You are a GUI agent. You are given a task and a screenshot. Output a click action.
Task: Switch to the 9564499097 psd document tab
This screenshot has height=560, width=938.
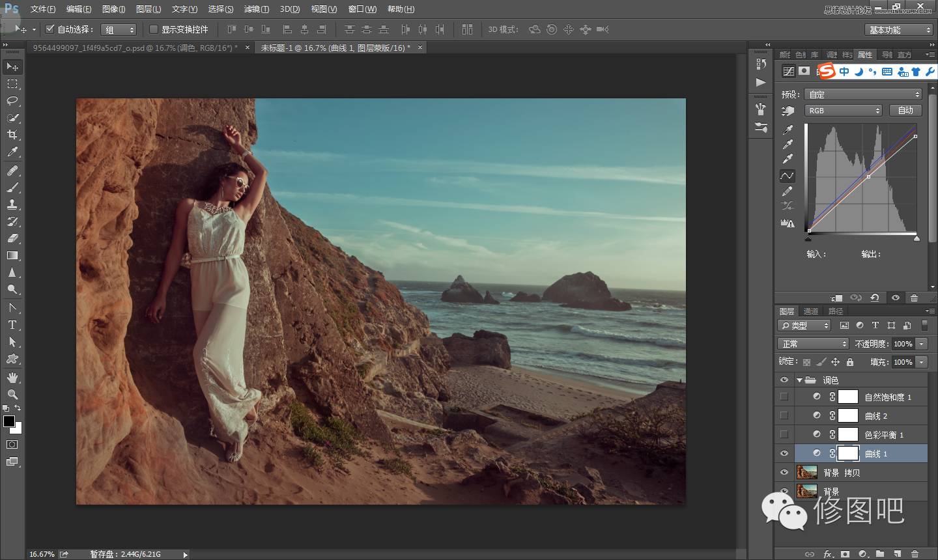(135, 48)
